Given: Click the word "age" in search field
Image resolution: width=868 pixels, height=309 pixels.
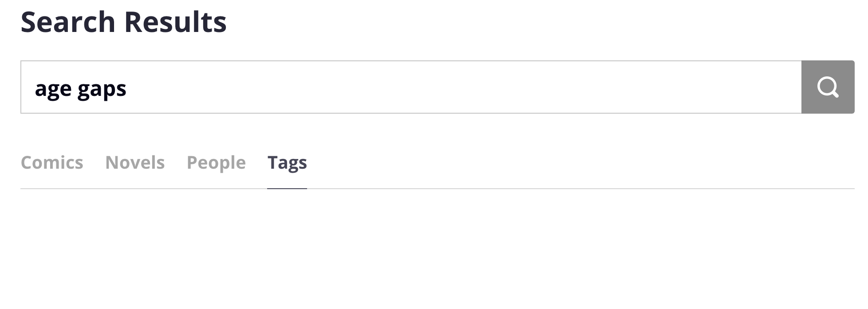Looking at the screenshot, I should coord(53,88).
